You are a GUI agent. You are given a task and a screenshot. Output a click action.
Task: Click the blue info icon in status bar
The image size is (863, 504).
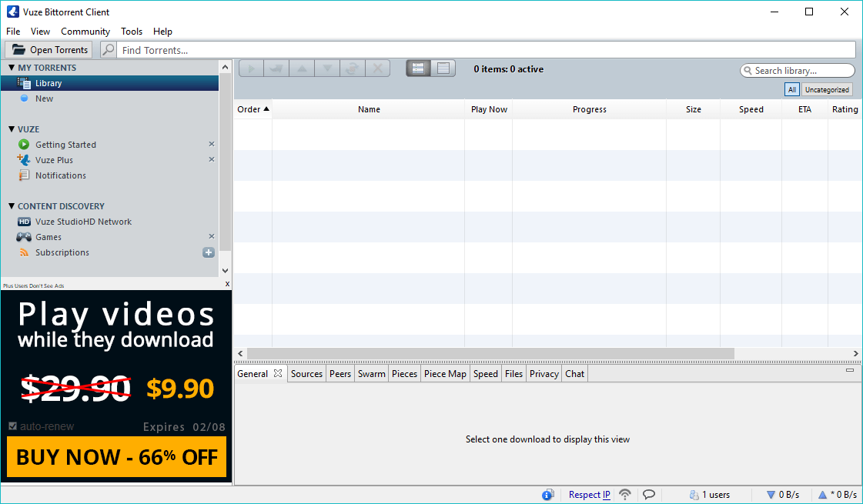tap(548, 495)
